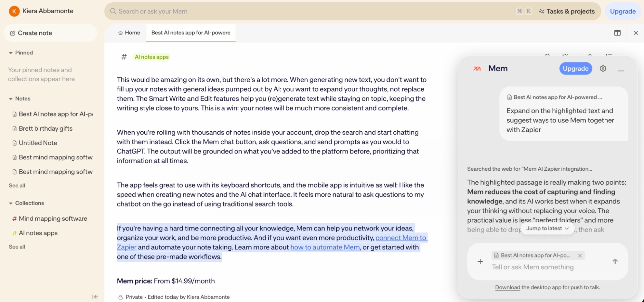Select the Best AI notes app tab

[x=191, y=33]
